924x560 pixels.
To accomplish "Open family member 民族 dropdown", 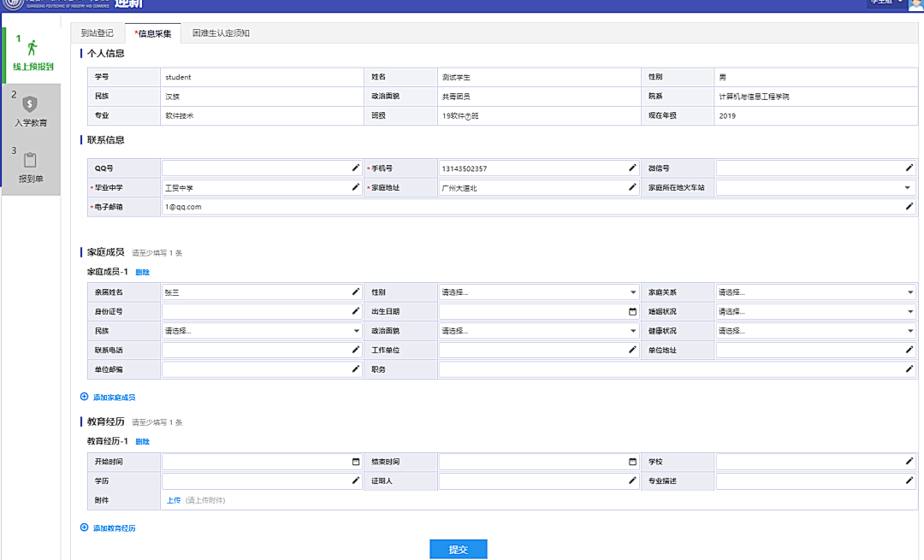I will point(262,331).
